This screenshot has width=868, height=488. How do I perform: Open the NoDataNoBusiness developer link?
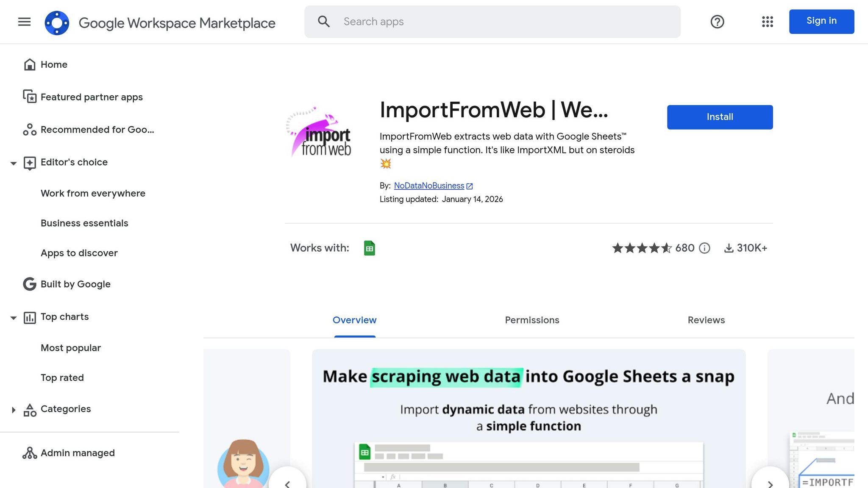click(x=429, y=186)
